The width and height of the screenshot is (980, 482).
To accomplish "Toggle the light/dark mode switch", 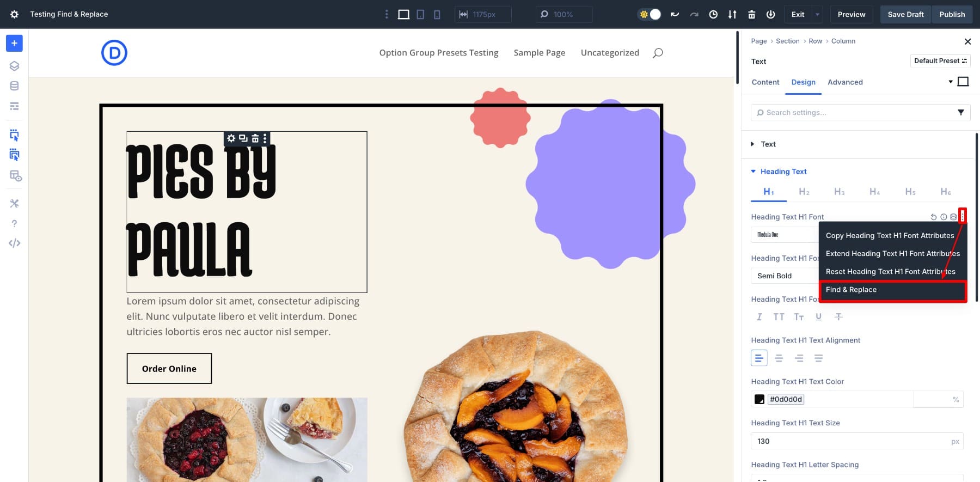I will pos(650,15).
